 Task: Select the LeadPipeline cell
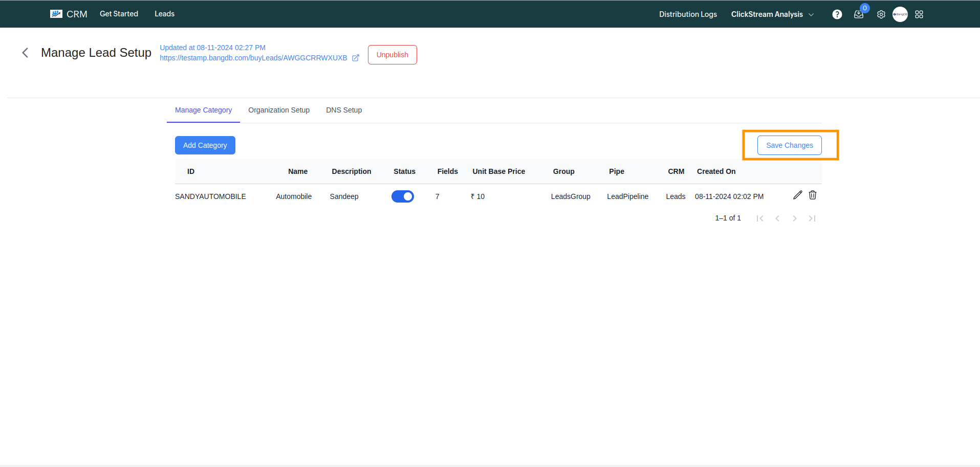[627, 196]
